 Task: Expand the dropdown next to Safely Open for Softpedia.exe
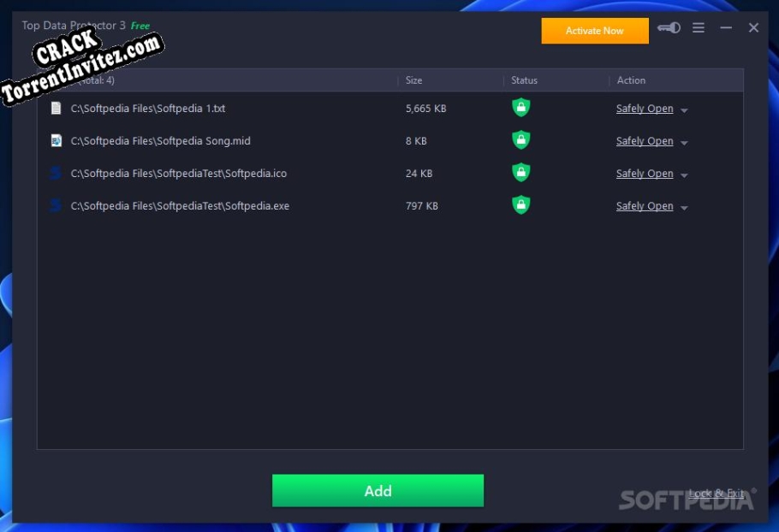tap(682, 206)
